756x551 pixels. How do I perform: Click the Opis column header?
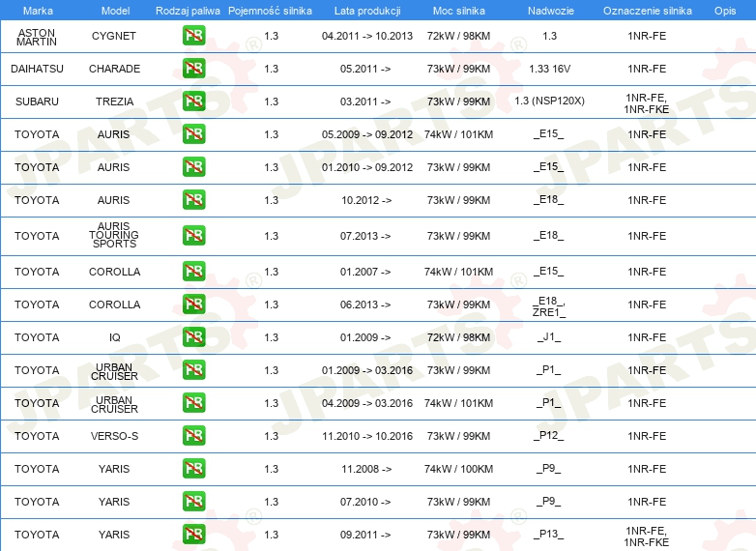point(725,11)
